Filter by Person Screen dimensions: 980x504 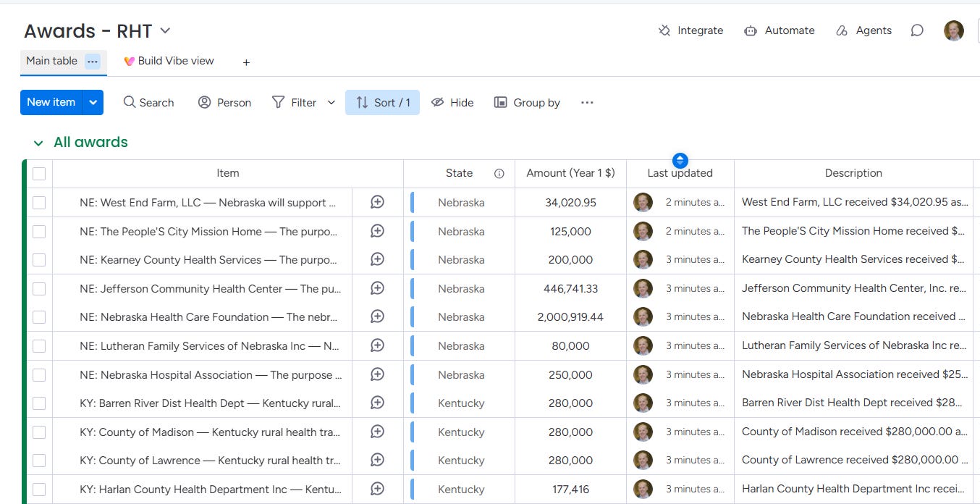click(224, 102)
